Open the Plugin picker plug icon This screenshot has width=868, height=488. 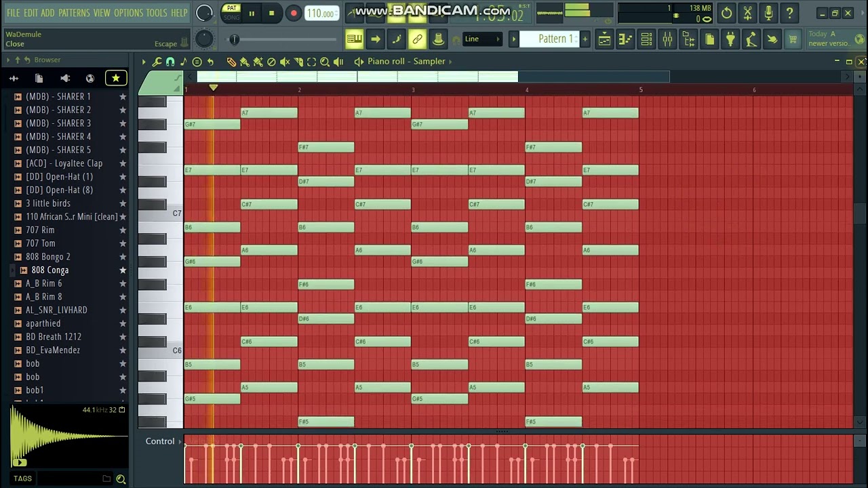coord(730,39)
